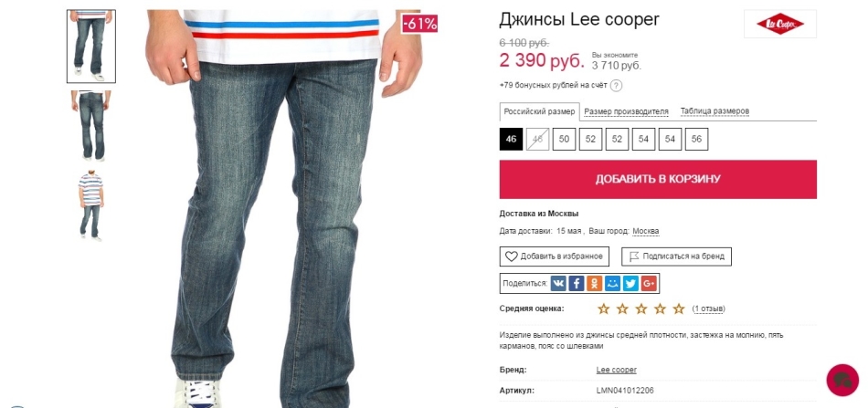Share on Google Plus
The height and width of the screenshot is (408, 868).
tap(649, 284)
